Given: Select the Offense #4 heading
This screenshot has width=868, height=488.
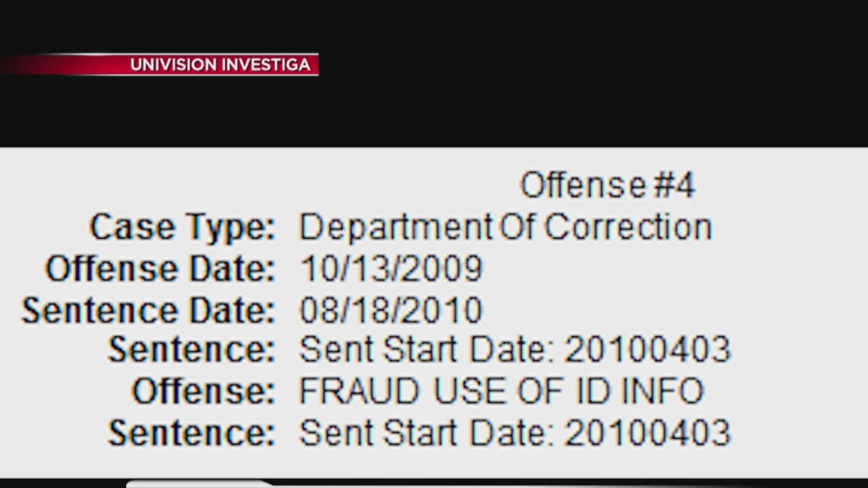Looking at the screenshot, I should (607, 185).
